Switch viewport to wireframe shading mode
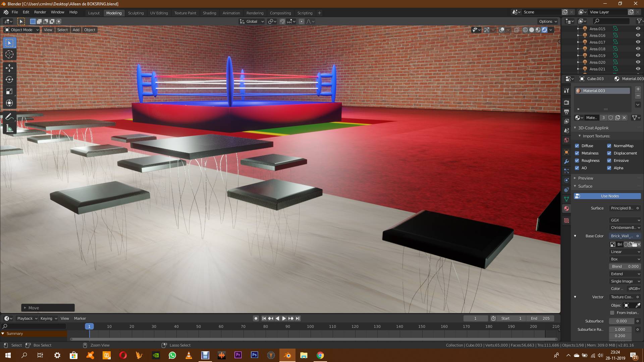 pyautogui.click(x=525, y=29)
